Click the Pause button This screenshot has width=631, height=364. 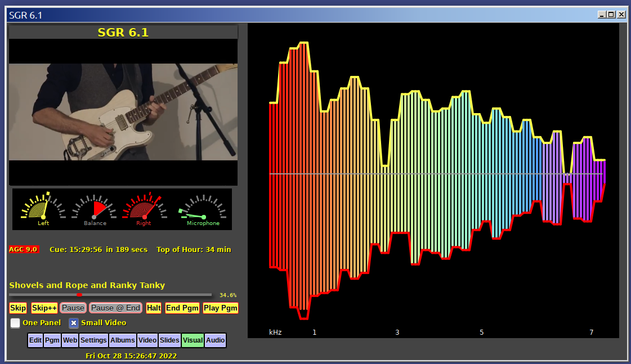click(x=73, y=308)
